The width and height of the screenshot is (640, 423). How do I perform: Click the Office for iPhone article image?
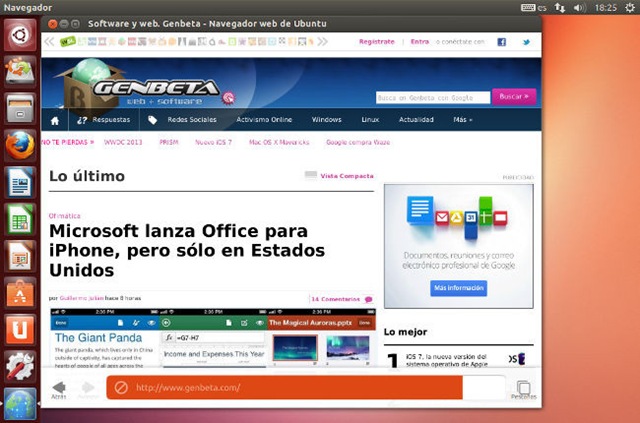(213, 338)
